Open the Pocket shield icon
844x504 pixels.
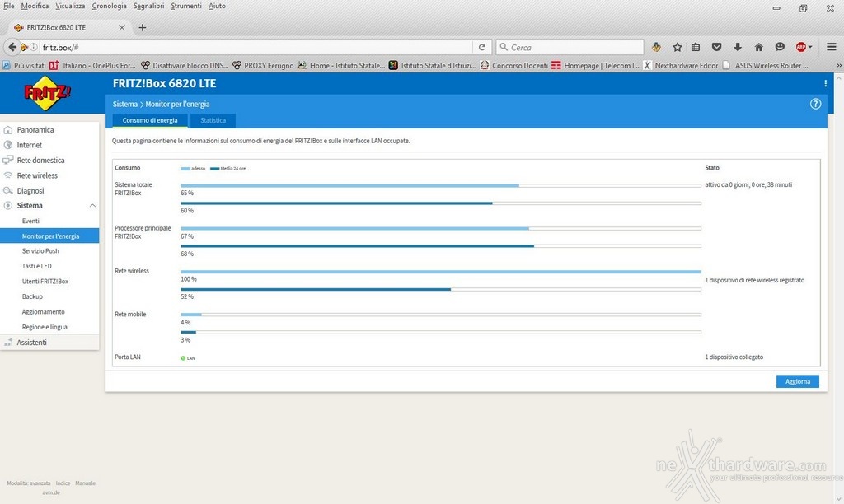pos(716,47)
